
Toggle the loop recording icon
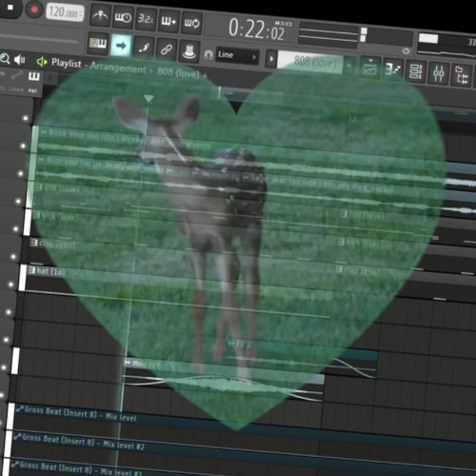coord(191,23)
